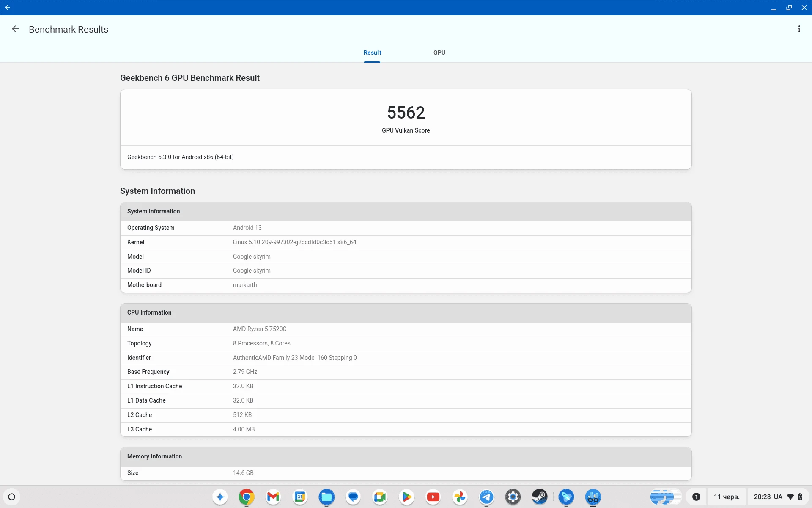
Task: Switch to the Result tab
Action: [372, 52]
